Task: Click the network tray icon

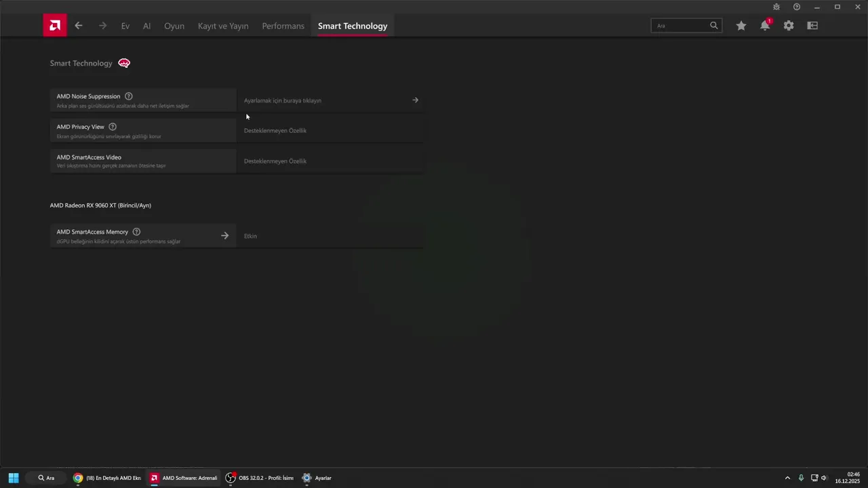Action: (814, 478)
